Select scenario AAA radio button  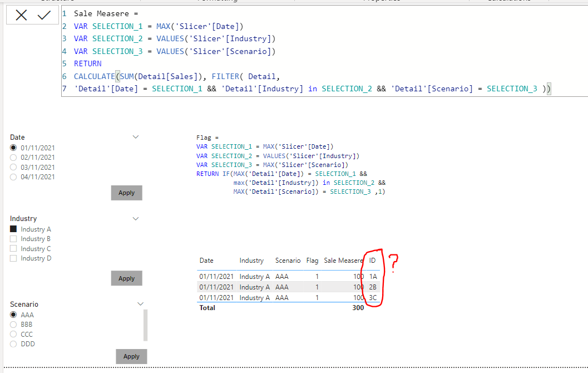[x=13, y=315]
